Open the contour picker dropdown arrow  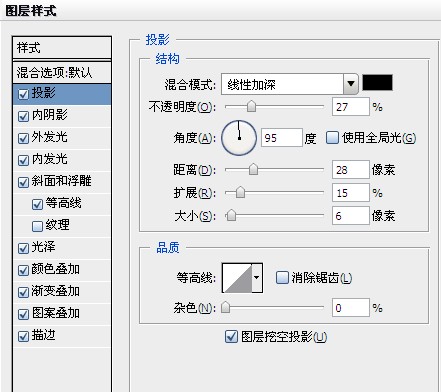click(257, 278)
